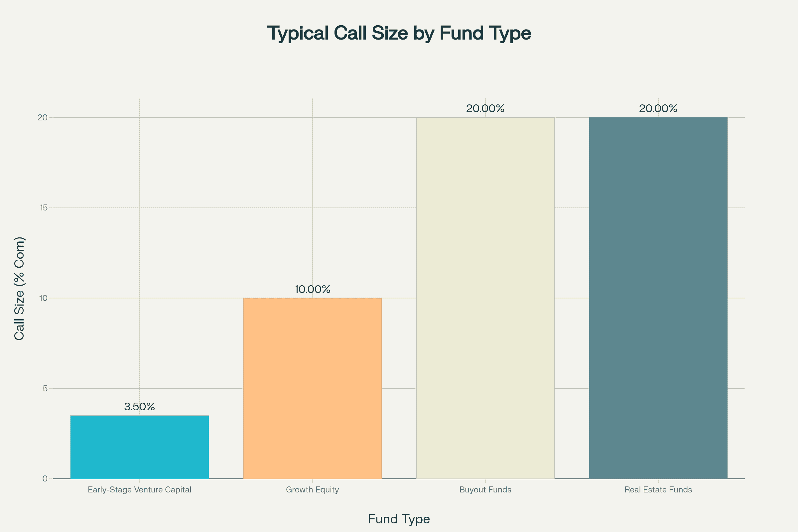The image size is (798, 532).
Task: Click the y-axis tick value 5
Action: 45,388
